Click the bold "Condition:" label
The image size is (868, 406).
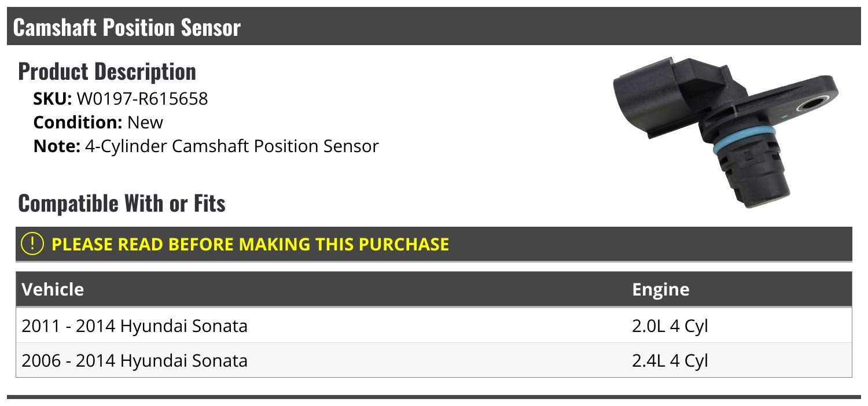[77, 123]
